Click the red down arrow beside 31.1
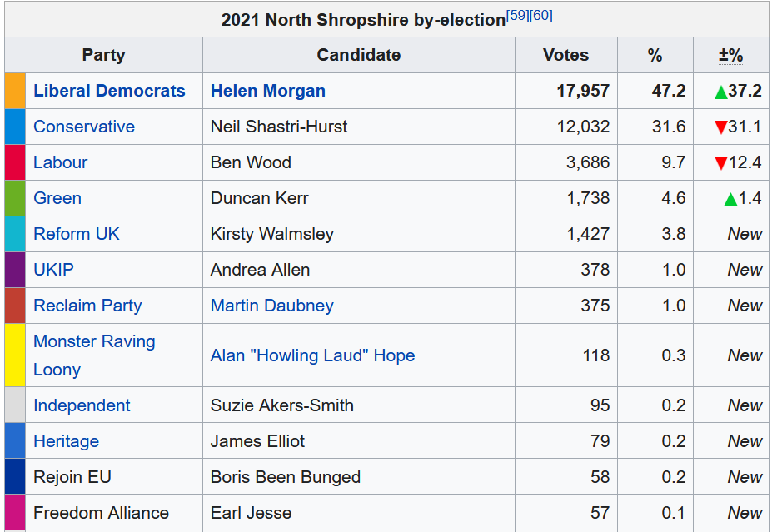Image resolution: width=777 pixels, height=532 pixels. (721, 127)
